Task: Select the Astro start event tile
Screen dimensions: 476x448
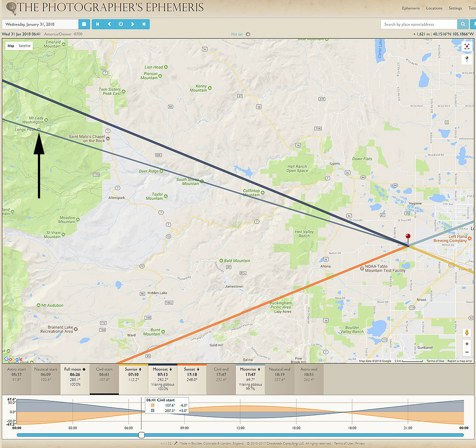Action: (x=16, y=379)
